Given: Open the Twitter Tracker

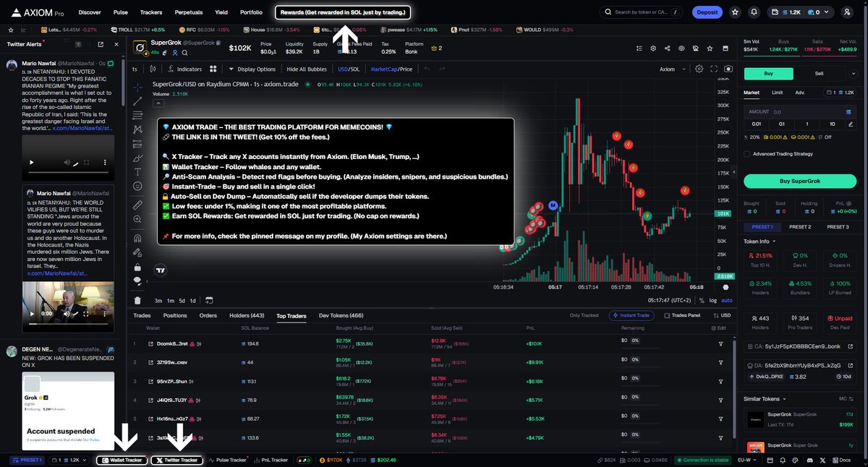Looking at the screenshot, I should click(x=176, y=460).
